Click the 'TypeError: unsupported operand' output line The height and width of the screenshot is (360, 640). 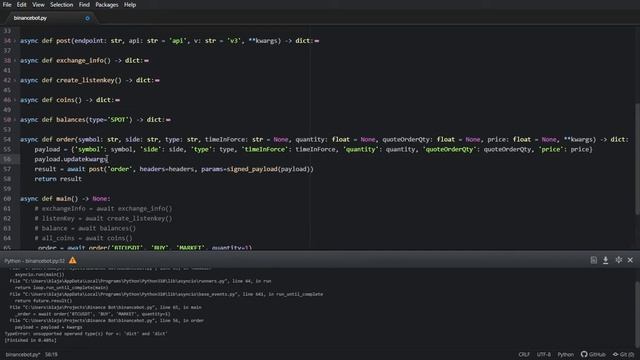[86, 333]
